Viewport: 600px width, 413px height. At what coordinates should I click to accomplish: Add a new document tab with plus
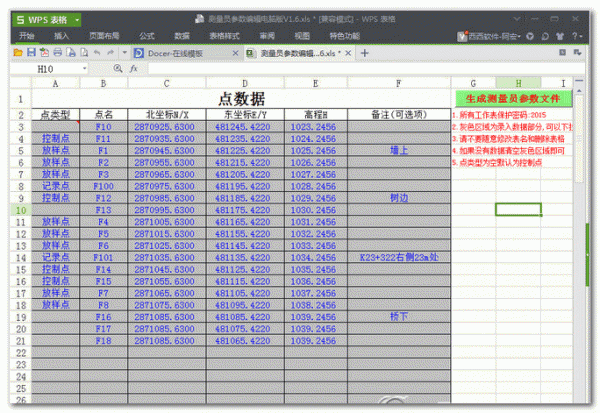(365, 53)
